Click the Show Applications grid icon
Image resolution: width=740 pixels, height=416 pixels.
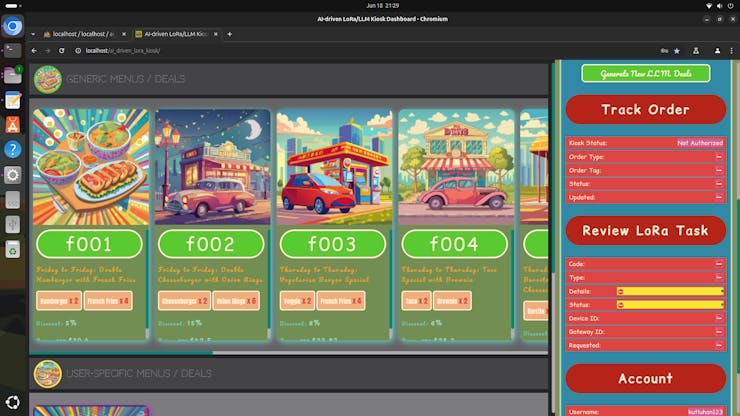click(x=13, y=401)
